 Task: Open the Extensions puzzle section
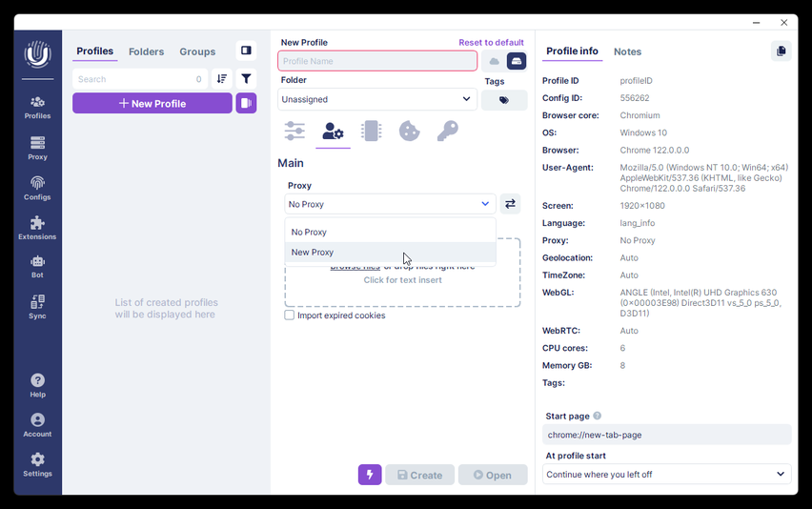pyautogui.click(x=37, y=229)
